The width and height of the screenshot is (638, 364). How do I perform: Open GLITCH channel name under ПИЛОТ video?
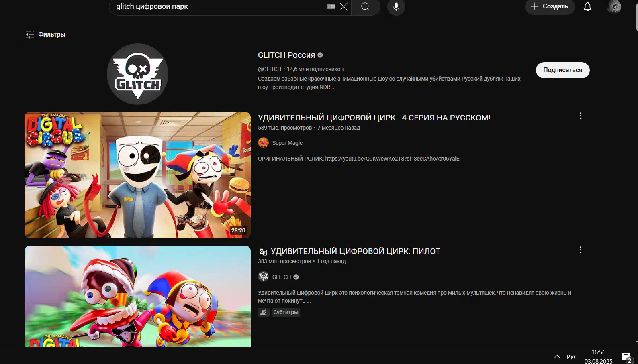pyautogui.click(x=282, y=277)
